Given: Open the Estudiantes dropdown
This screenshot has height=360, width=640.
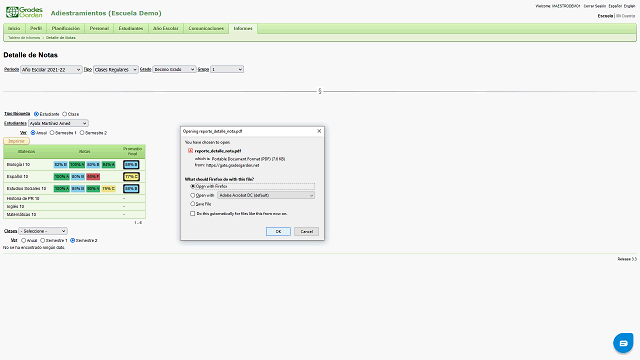Looking at the screenshot, I should [x=58, y=123].
